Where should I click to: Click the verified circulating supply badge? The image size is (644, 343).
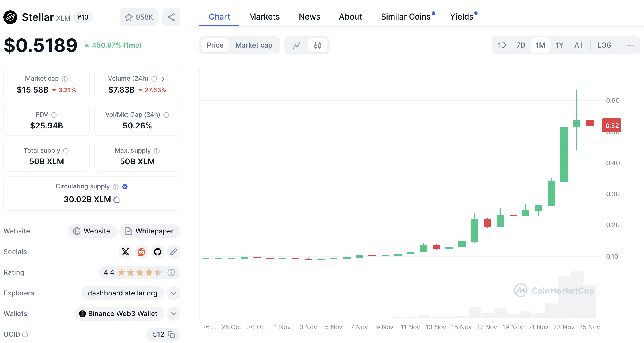pos(125,187)
